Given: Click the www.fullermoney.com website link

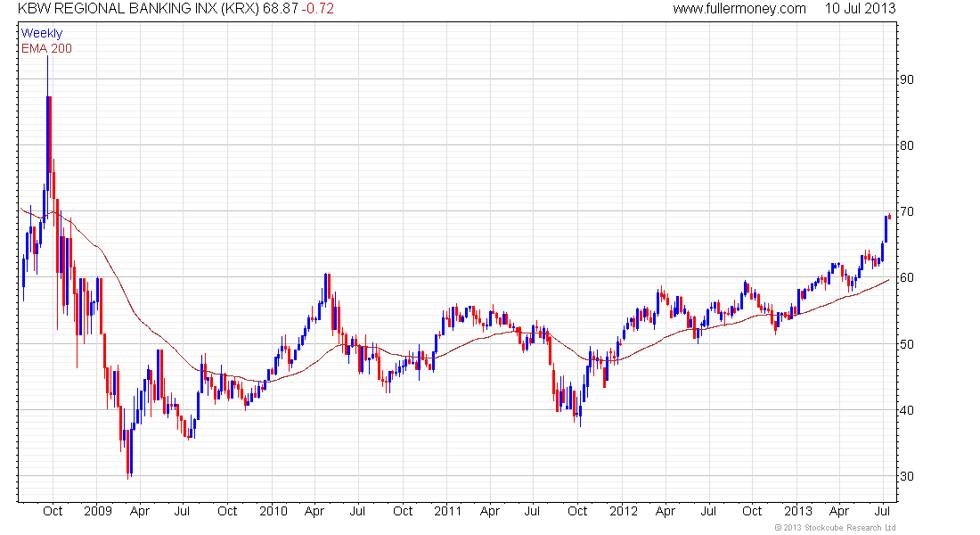Looking at the screenshot, I should (x=739, y=9).
